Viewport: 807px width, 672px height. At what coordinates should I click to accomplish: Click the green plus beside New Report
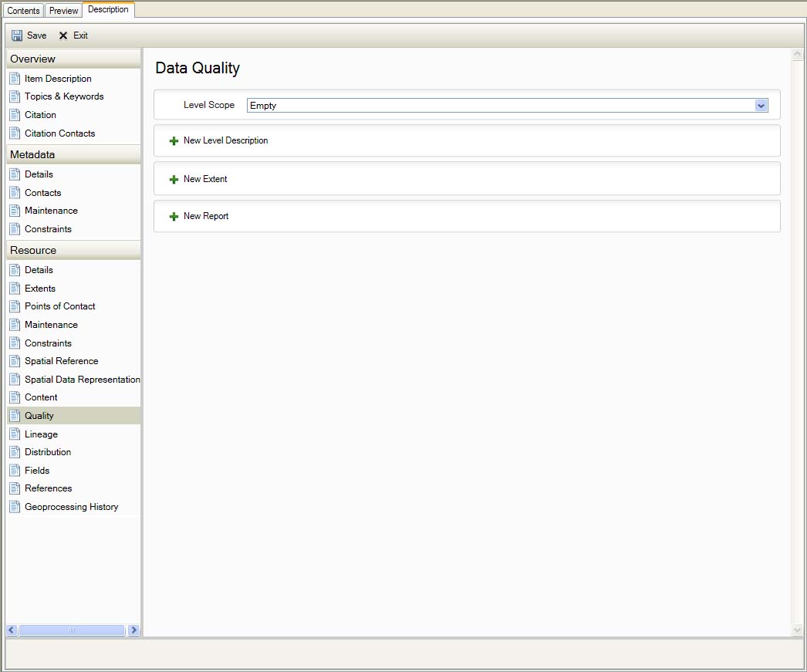174,217
